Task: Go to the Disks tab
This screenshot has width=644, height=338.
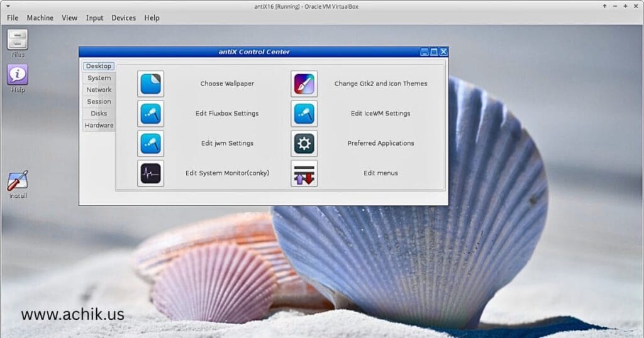Action: coord(99,114)
